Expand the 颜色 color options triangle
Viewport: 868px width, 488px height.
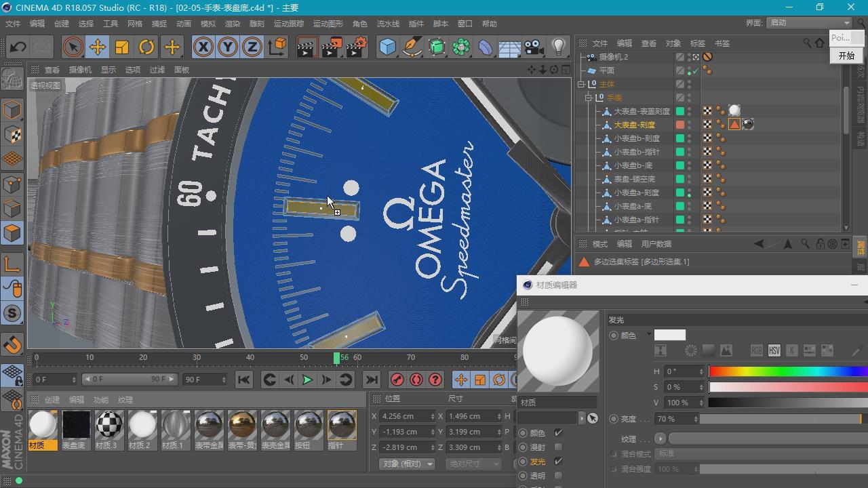pos(648,335)
